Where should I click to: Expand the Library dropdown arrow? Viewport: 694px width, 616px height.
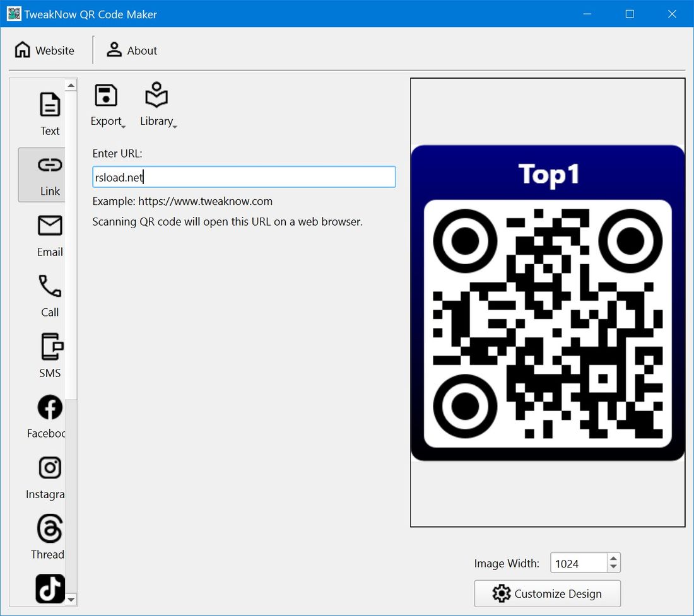[x=173, y=125]
